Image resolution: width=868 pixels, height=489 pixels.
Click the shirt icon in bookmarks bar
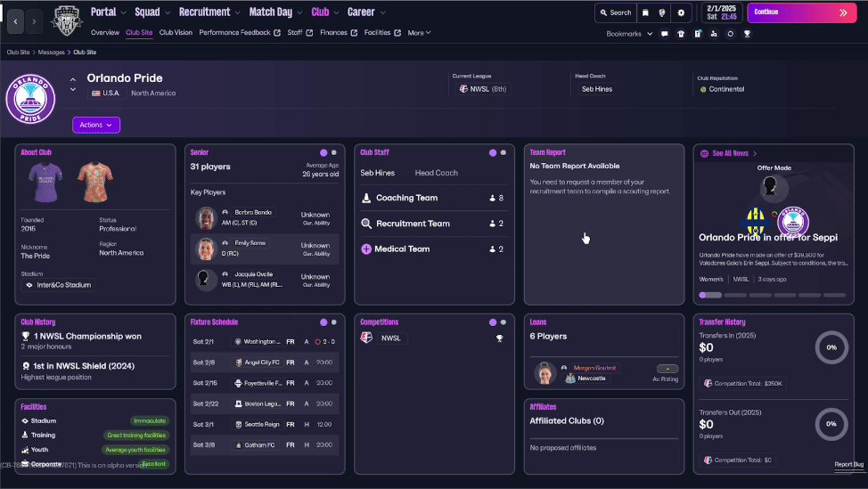(x=681, y=34)
